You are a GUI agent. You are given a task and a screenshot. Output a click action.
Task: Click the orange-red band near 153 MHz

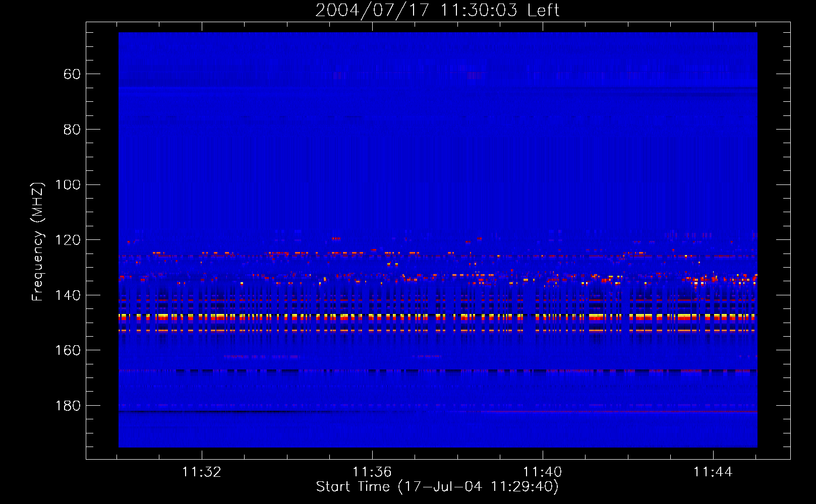pos(438,331)
